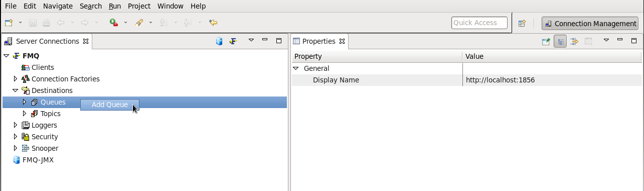
Task: Click the New wizard toolbar icon
Action: [x=9, y=23]
